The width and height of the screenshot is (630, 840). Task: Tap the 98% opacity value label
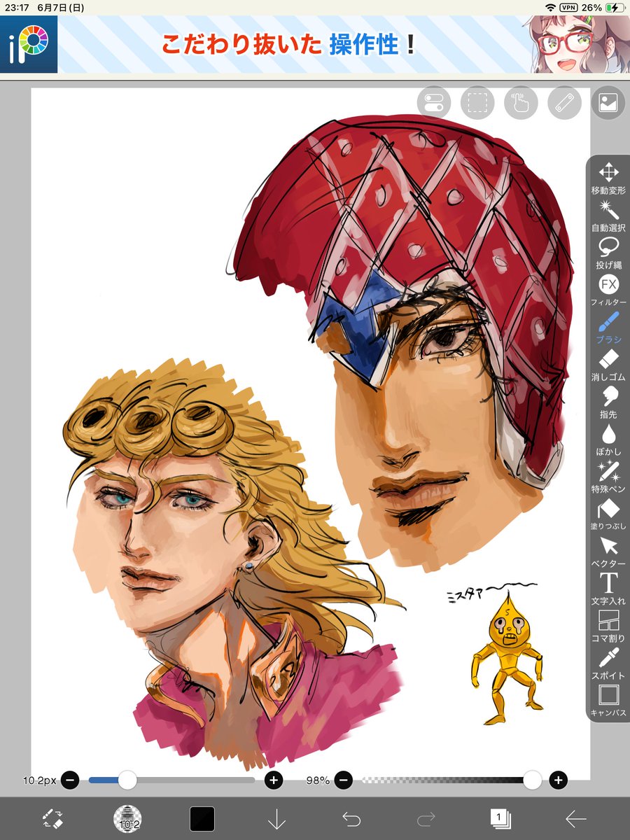click(x=317, y=780)
